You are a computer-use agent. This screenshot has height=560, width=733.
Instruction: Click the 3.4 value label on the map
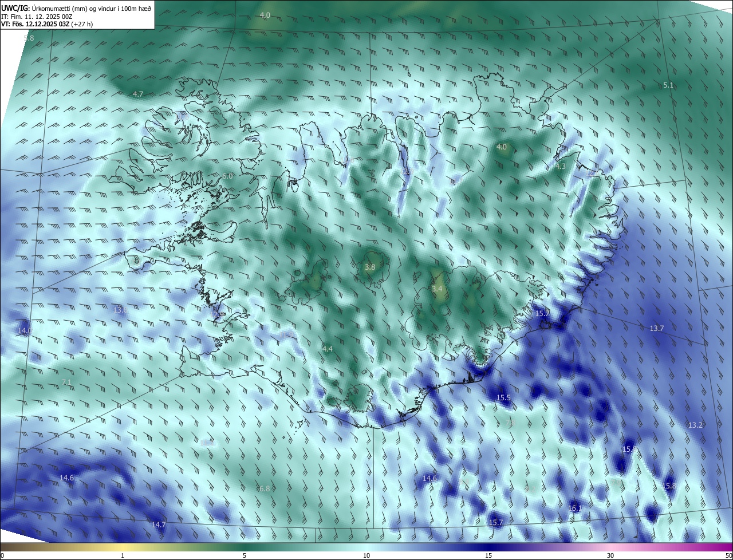[x=437, y=289]
